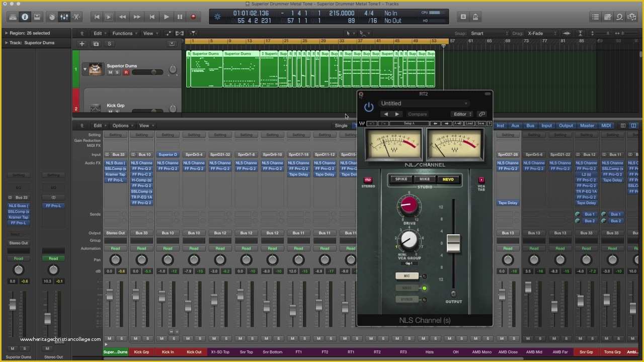Toggle the plugin link chain icon
The height and width of the screenshot is (362, 644).
pyautogui.click(x=481, y=114)
